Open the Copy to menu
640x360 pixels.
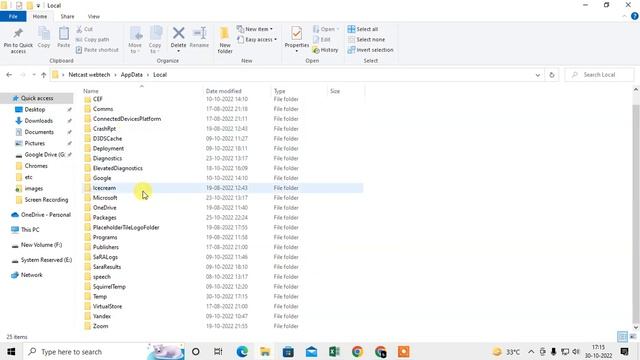coord(155,40)
